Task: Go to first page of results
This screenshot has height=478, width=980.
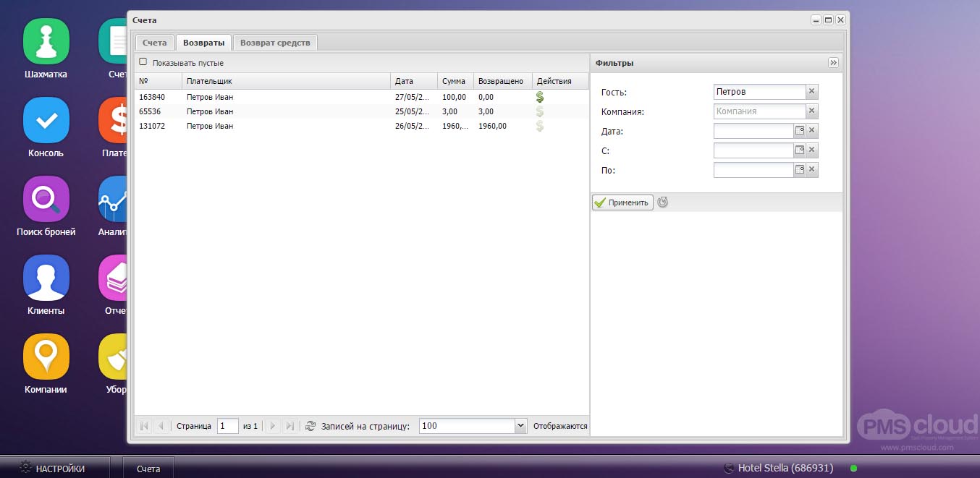Action: (x=144, y=427)
